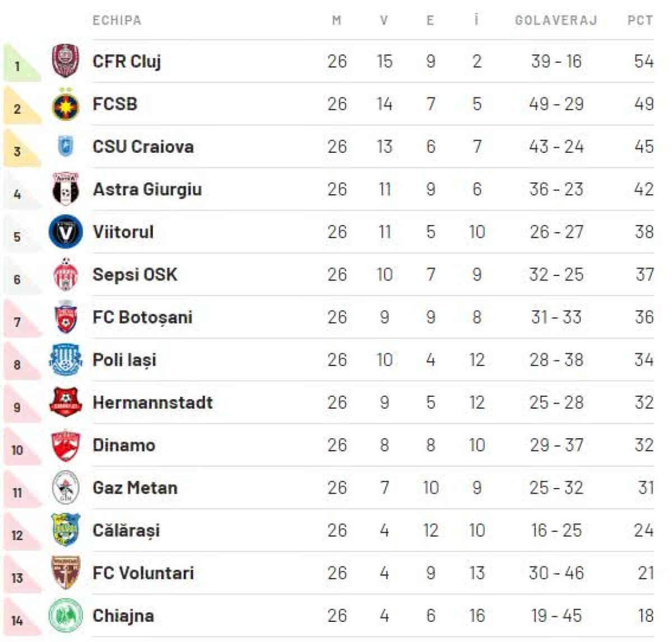Image resolution: width=672 pixels, height=642 pixels.
Task: Select the CSU Craiova team badge
Action: [66, 147]
